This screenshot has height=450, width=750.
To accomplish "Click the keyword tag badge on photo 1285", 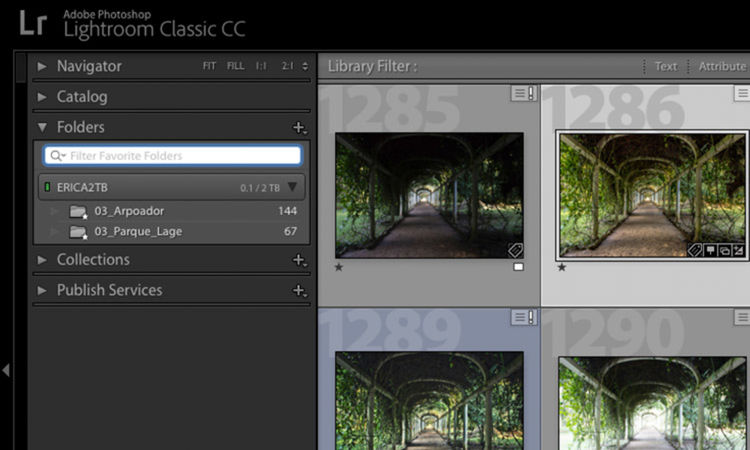I will point(515,250).
